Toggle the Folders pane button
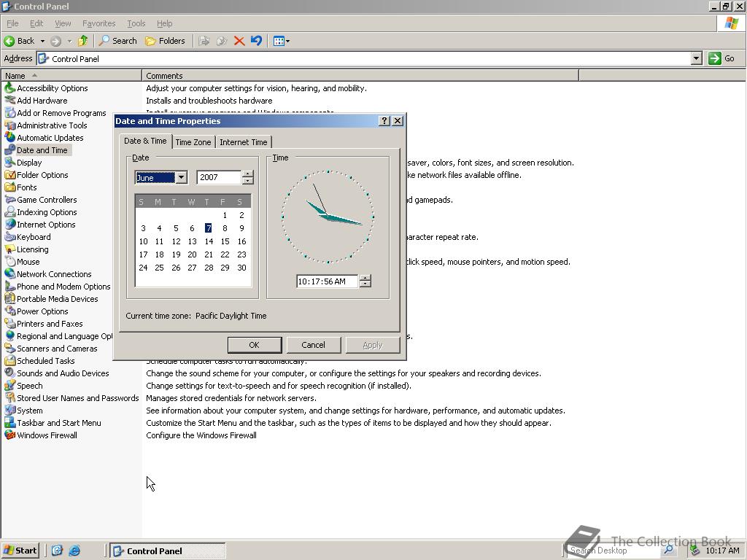747x560 pixels. [165, 41]
